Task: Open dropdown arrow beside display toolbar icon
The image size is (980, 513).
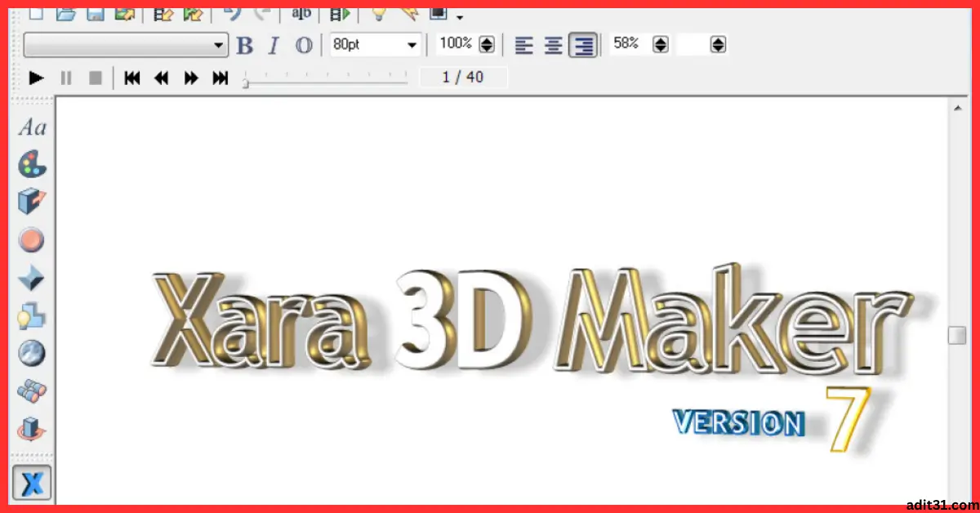Action: pos(460,16)
